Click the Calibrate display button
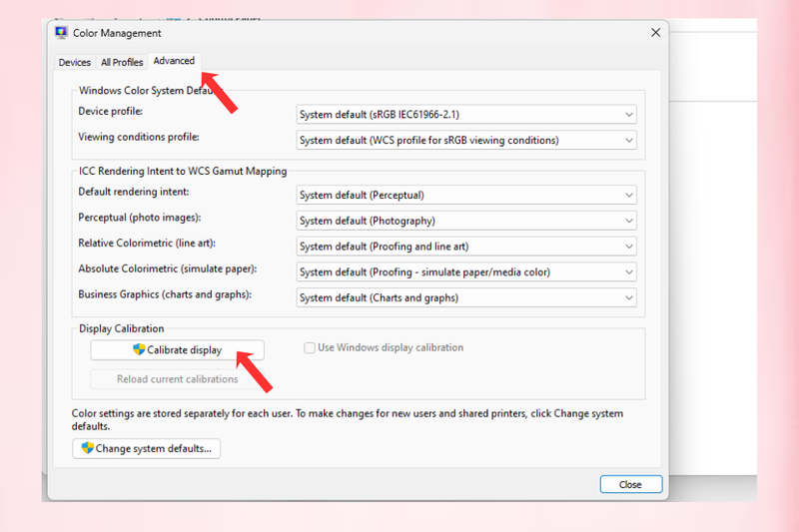 pos(178,349)
